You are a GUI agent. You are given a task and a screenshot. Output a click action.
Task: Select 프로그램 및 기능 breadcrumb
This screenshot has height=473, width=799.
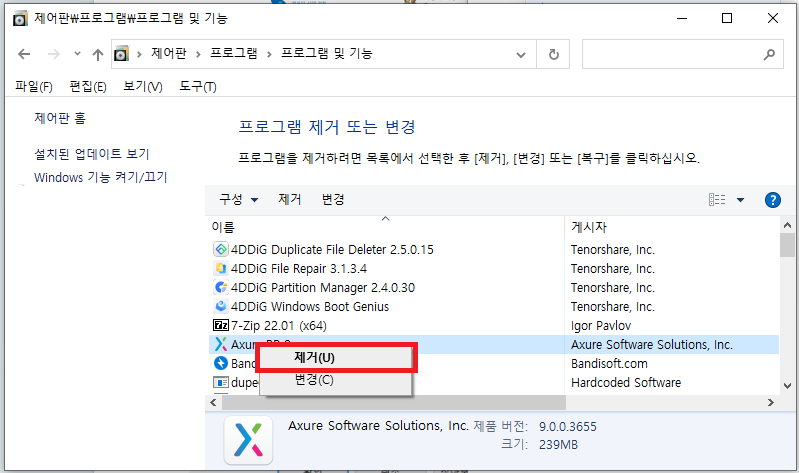point(327,53)
